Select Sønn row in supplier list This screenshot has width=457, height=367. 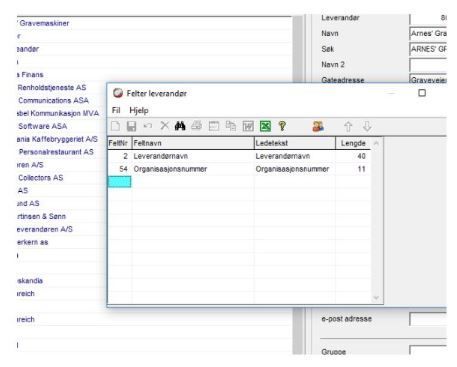point(41,216)
